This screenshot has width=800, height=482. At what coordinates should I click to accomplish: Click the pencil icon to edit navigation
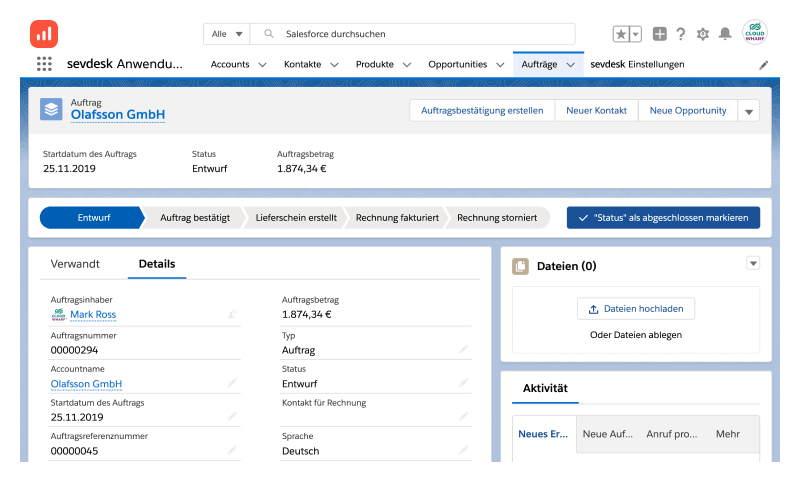point(764,65)
